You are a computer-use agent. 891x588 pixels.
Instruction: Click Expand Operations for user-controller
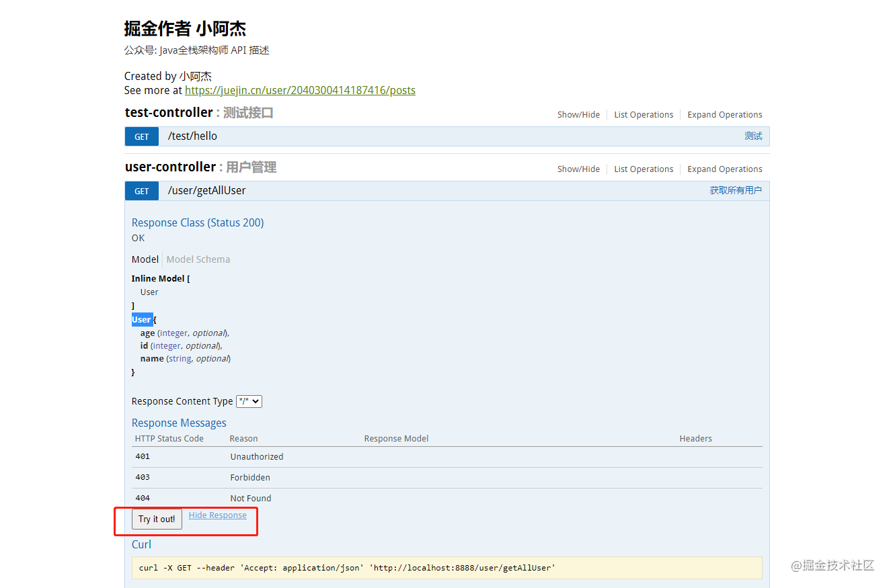click(724, 169)
